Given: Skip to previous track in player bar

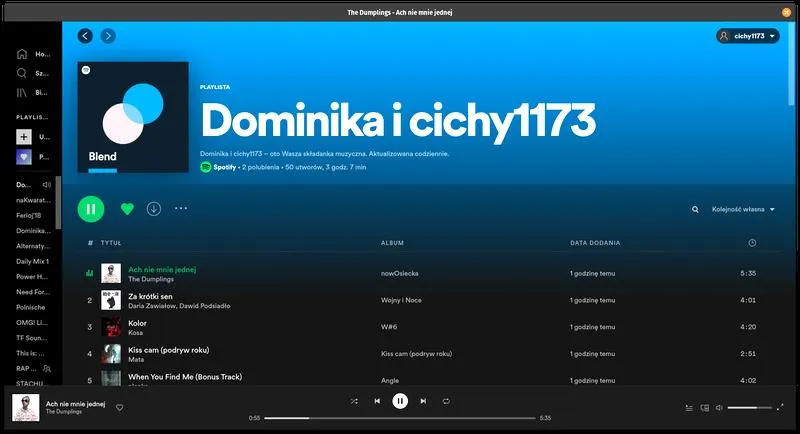Looking at the screenshot, I should click(x=377, y=401).
